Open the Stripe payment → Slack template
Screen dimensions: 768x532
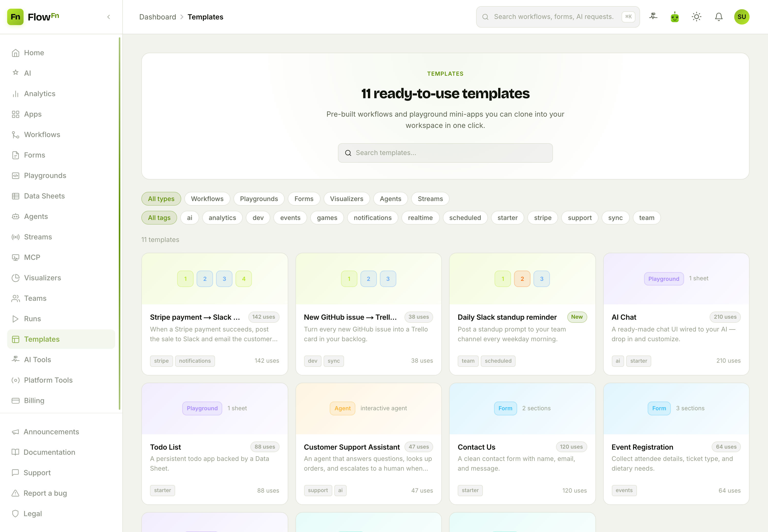215,314
